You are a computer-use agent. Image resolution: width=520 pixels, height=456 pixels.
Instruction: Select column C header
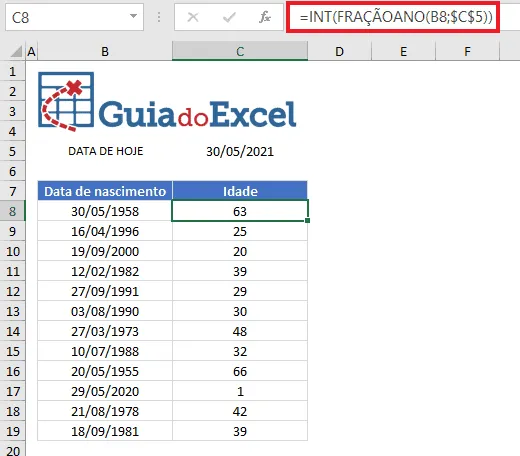pyautogui.click(x=240, y=51)
